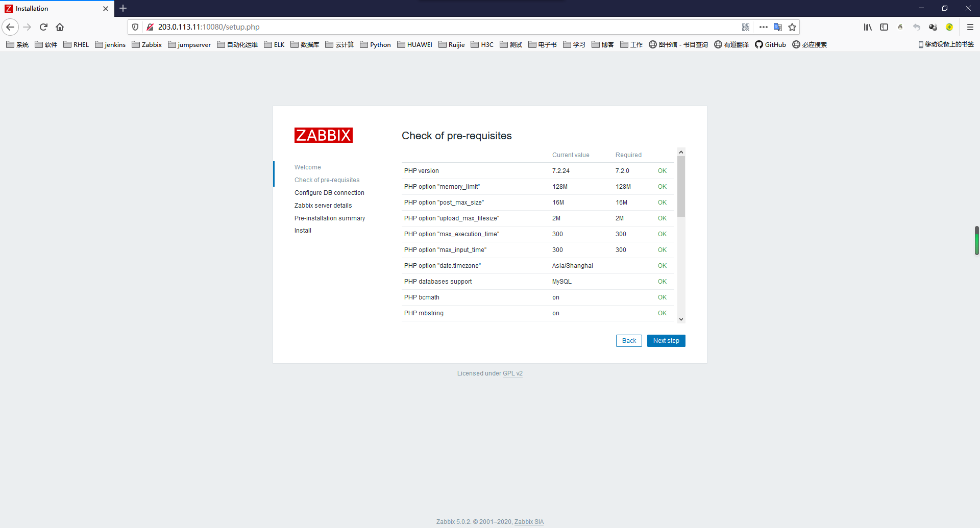Open the QR code icon in address bar
Screen dimensions: 980x528
point(746,27)
